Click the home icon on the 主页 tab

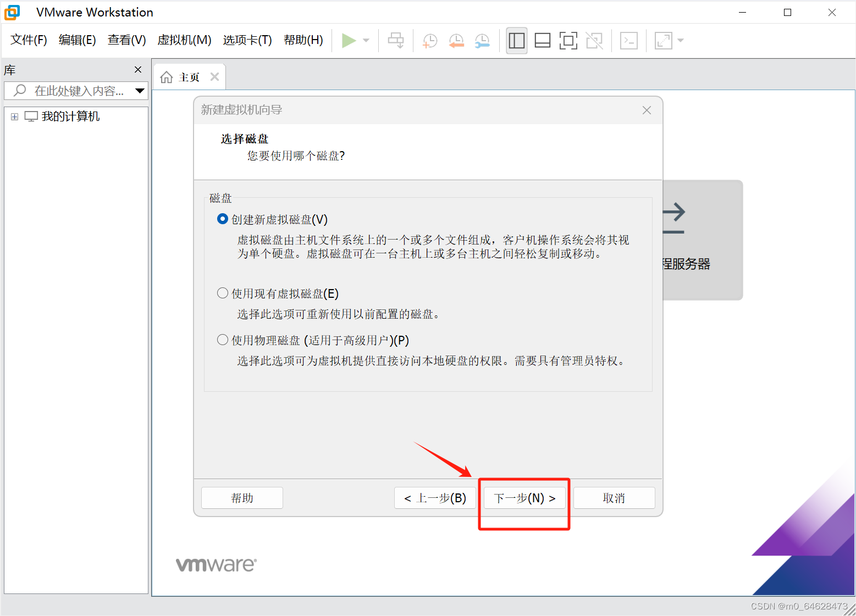167,77
